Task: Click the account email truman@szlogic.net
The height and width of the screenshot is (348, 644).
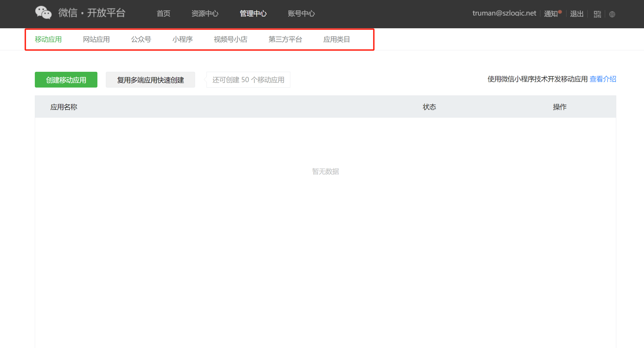Action: click(x=504, y=13)
